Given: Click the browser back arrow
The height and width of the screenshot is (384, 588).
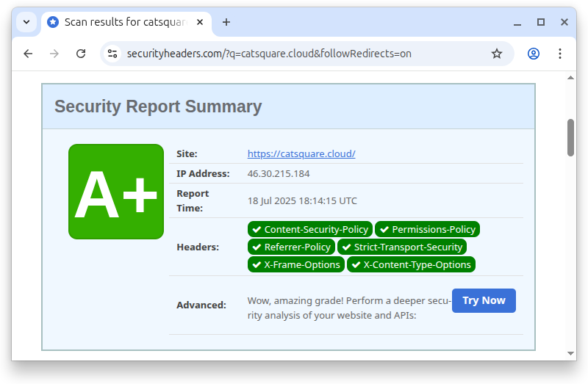Looking at the screenshot, I should coord(28,54).
